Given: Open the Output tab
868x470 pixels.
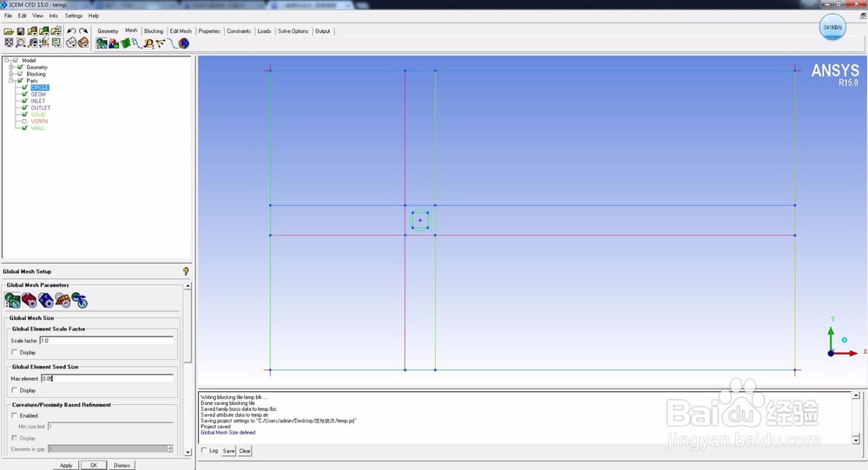Looking at the screenshot, I should click(322, 31).
